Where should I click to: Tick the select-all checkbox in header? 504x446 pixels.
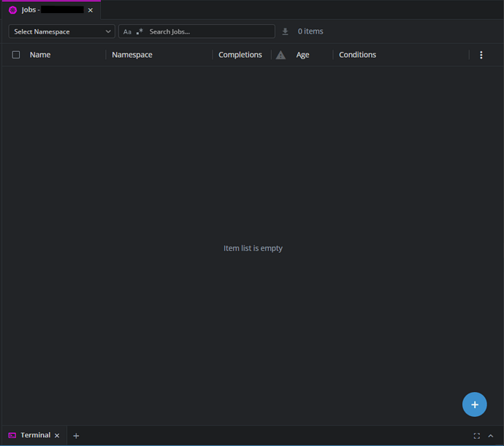pos(16,55)
